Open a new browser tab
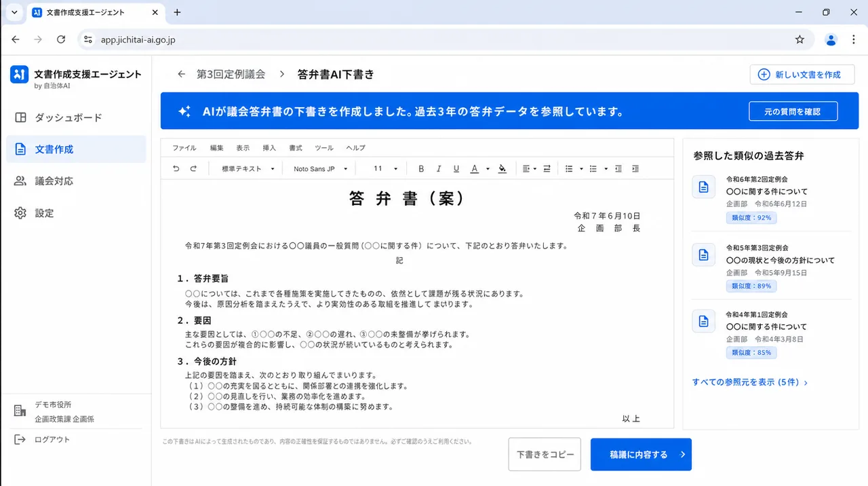The height and width of the screenshot is (486, 868). tap(177, 12)
